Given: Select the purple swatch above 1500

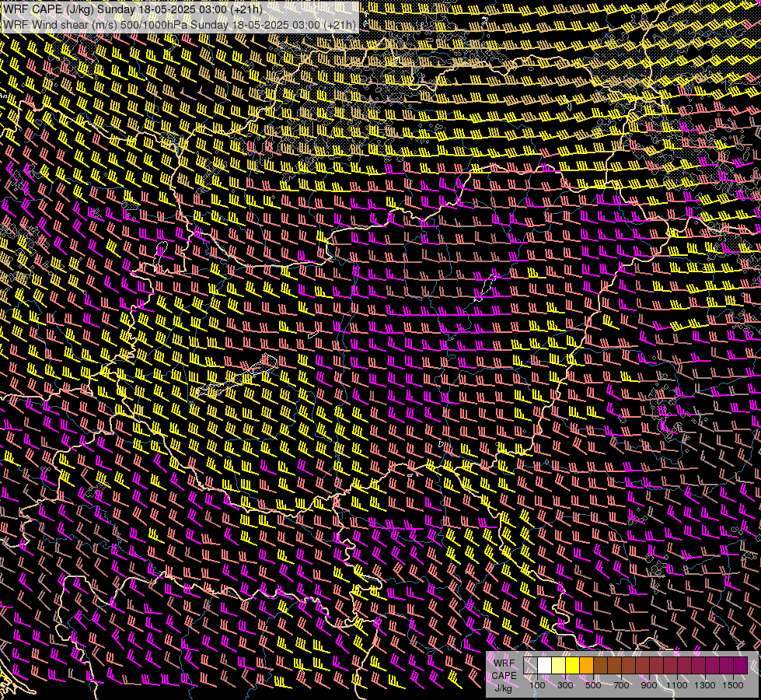Looking at the screenshot, I should pos(740,666).
